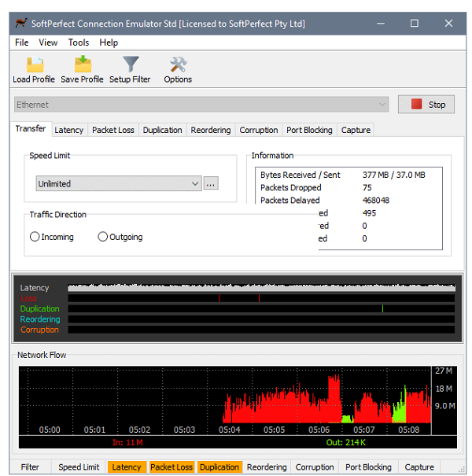Switch to the Port Blocking tab
This screenshot has height=476, width=472.
point(309,130)
